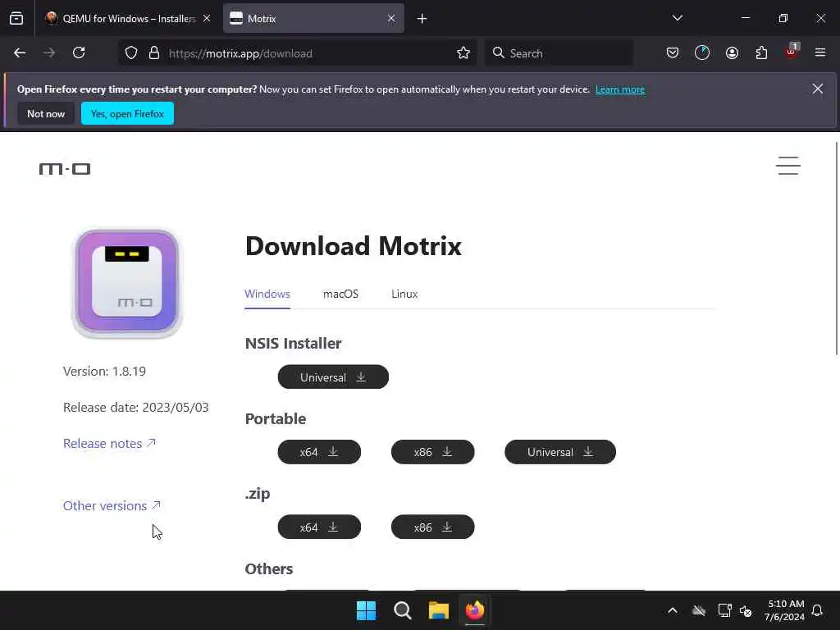Download the Portable x64 build

pos(319,452)
